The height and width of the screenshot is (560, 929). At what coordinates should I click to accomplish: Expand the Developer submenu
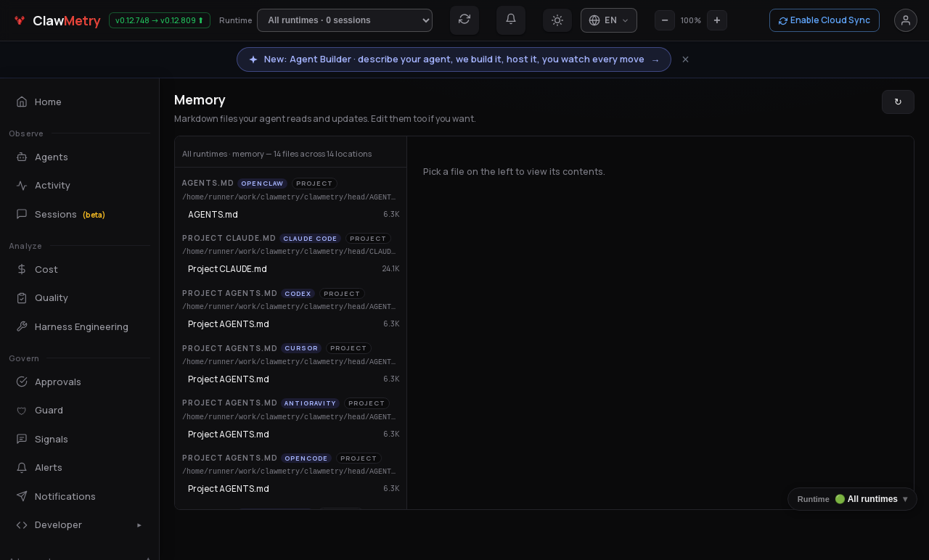click(80, 524)
